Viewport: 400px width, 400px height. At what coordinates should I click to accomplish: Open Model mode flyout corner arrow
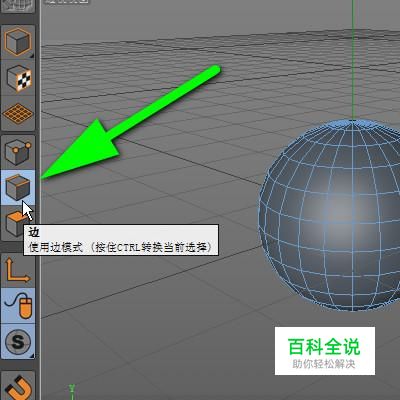32,56
